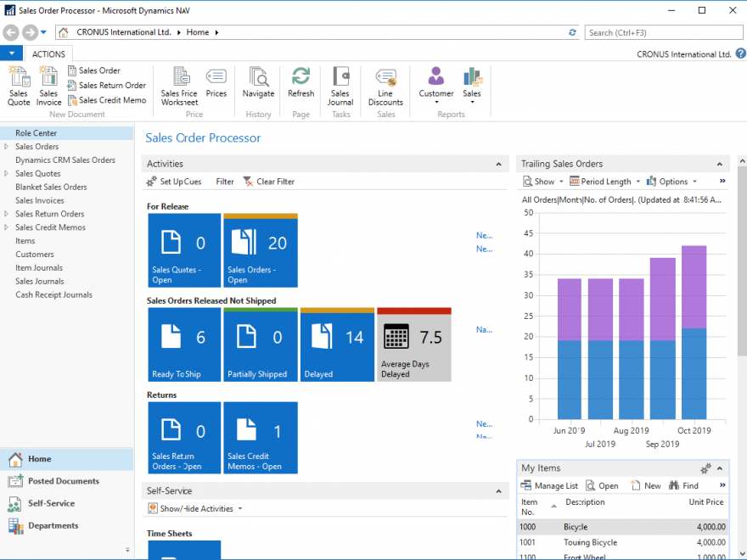Open the Customers list
Screen dimensions: 747x560
click(x=34, y=255)
